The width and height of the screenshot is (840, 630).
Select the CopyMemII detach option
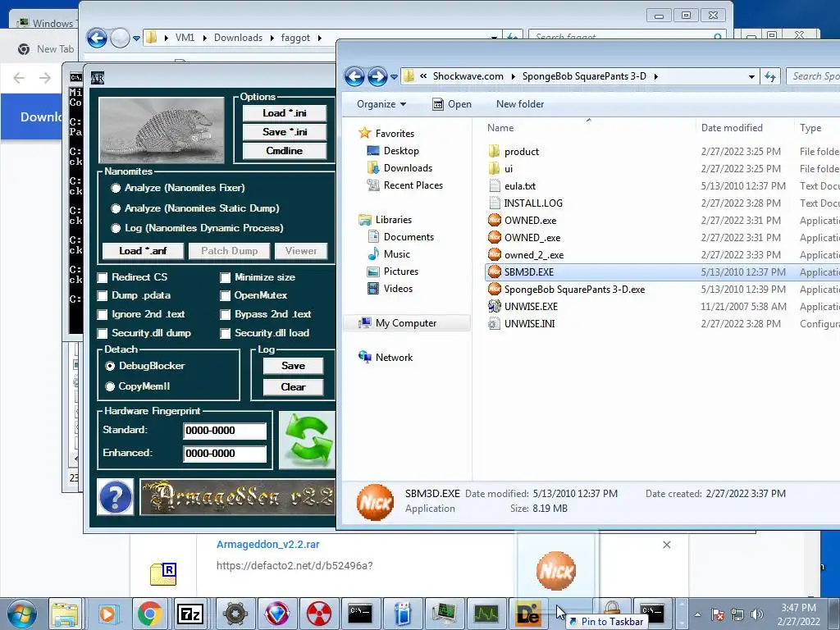pos(110,386)
